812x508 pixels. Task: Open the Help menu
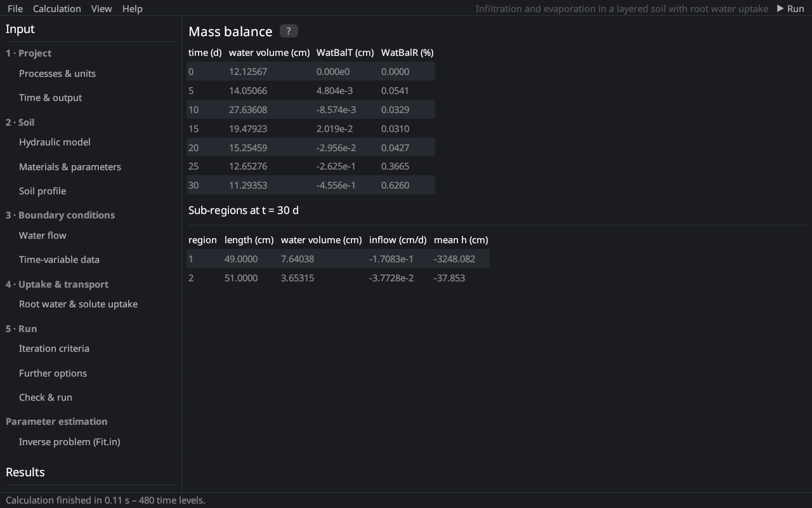point(132,8)
